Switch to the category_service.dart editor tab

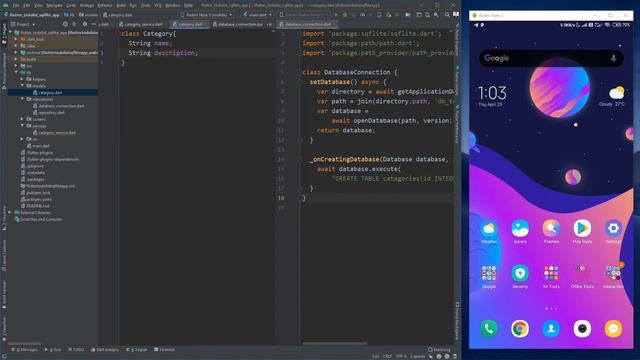[x=143, y=24]
